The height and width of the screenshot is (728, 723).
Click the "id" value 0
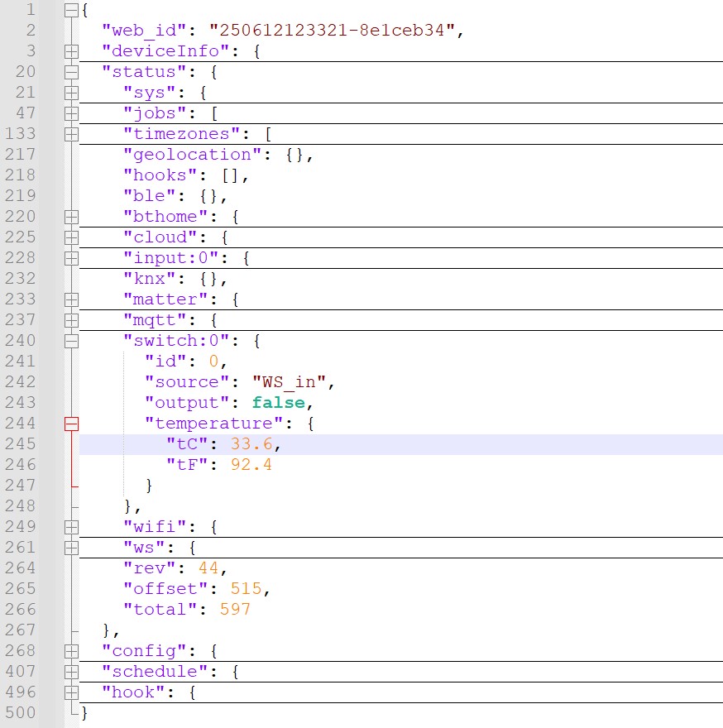click(213, 362)
